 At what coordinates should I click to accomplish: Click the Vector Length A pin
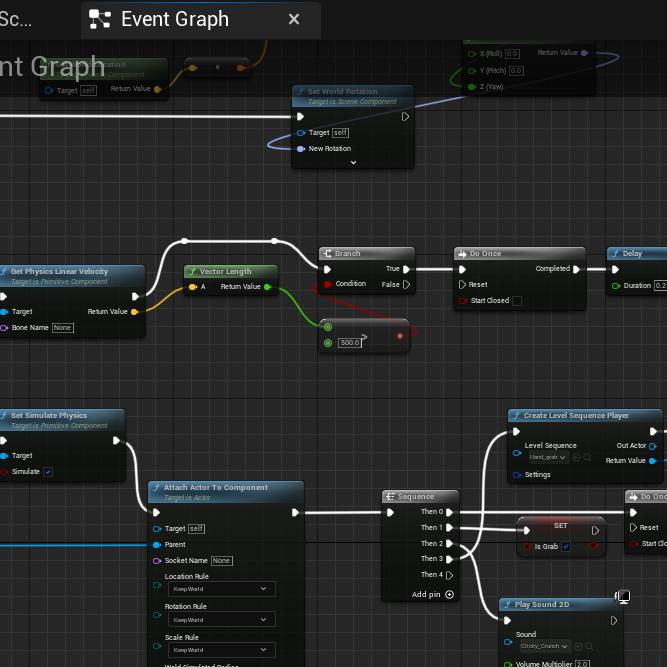(192, 287)
